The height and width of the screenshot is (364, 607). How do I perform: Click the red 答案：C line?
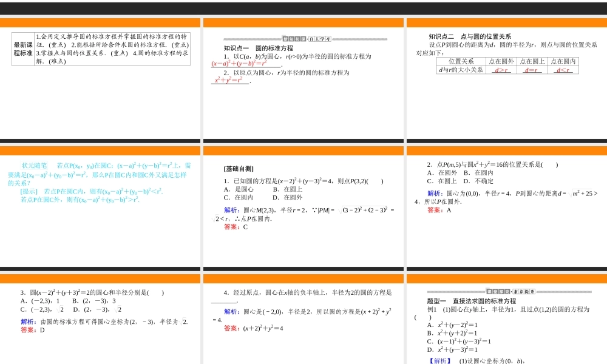coord(236,227)
